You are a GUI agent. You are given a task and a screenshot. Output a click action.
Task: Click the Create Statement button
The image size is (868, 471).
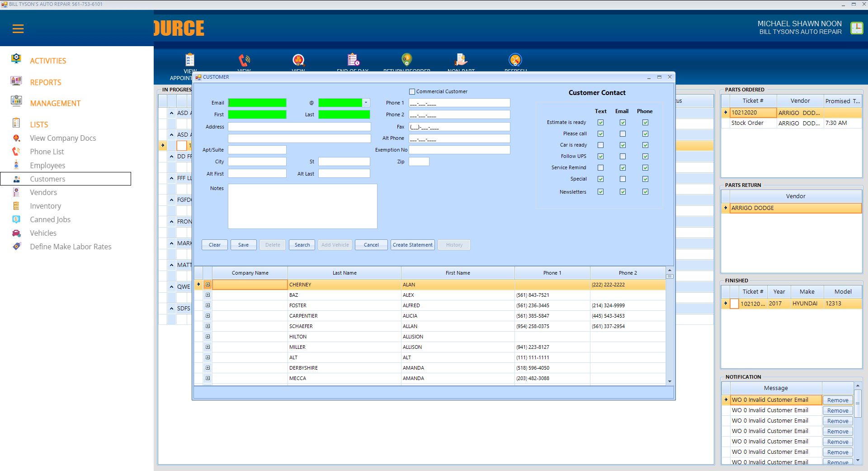[412, 245]
